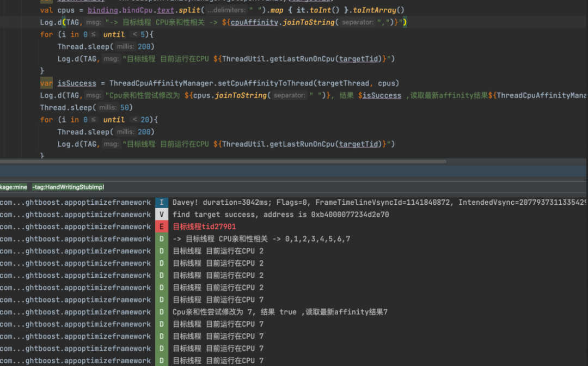Click the Info level badge on Davey log
Screen dimensions: 588x366
pos(162,203)
